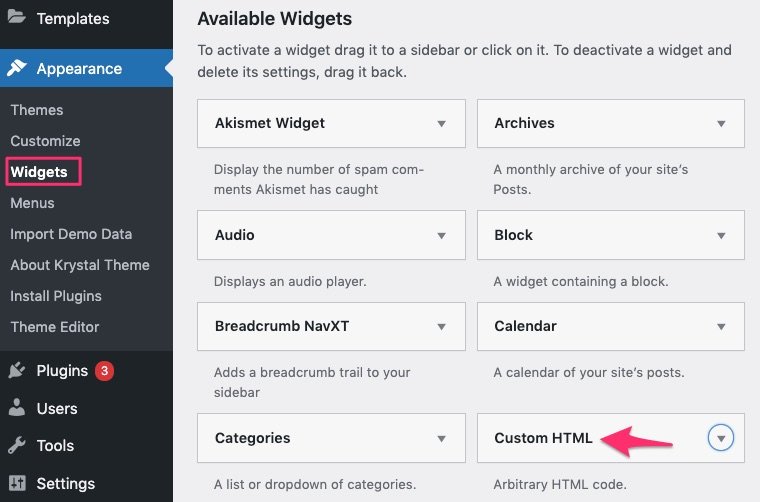
Task: Expand the Audio widget arrow
Action: 441,236
